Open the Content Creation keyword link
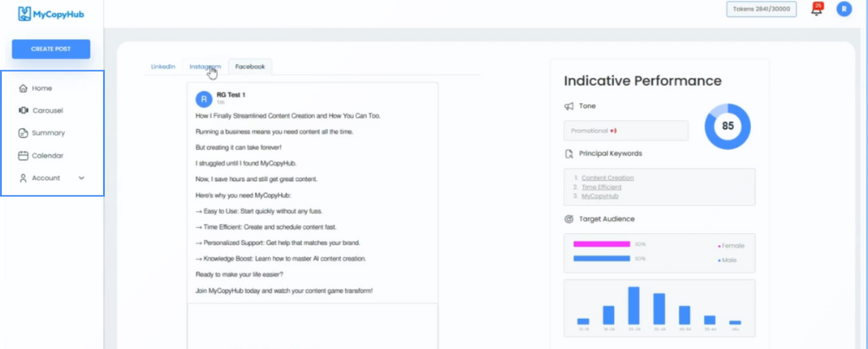This screenshot has width=868, height=349. (x=608, y=178)
